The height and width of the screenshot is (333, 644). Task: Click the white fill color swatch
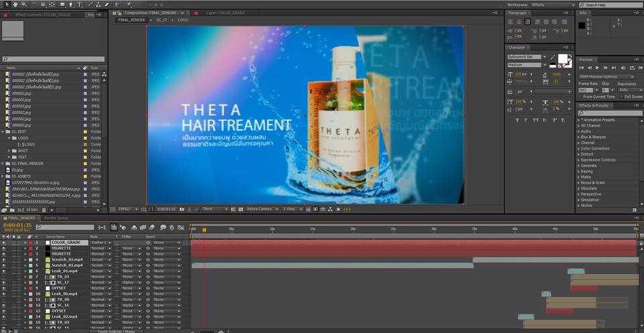562,58
